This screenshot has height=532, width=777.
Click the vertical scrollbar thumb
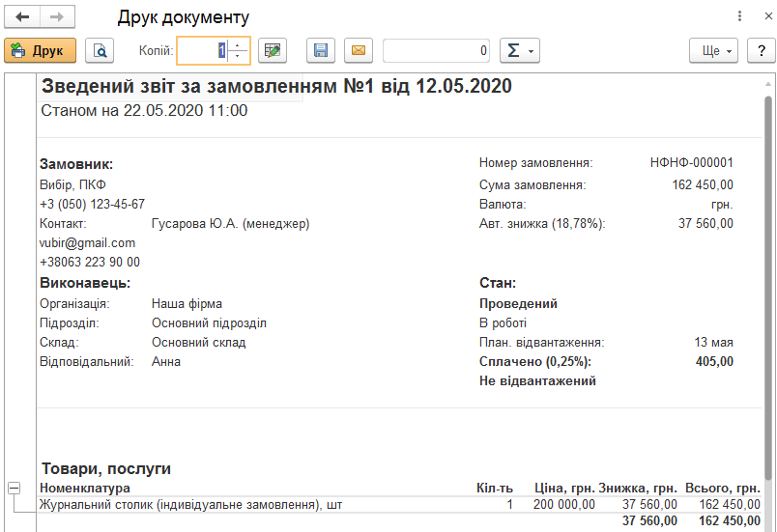[768, 287]
